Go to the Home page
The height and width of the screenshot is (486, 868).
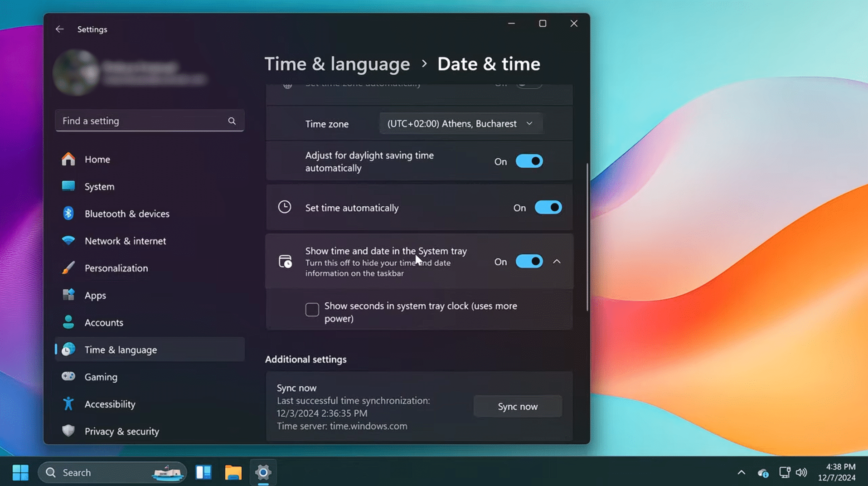pyautogui.click(x=150, y=159)
